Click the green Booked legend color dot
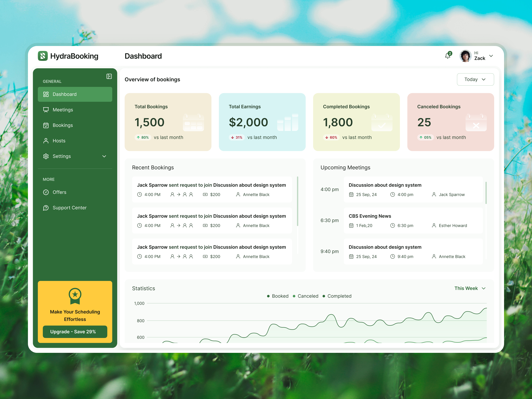Screen dimensions: 532x399 [268, 296]
